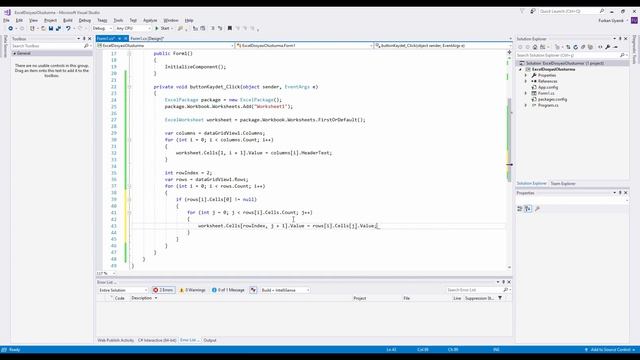Click the Search Toolbox input field

pyautogui.click(x=47, y=46)
